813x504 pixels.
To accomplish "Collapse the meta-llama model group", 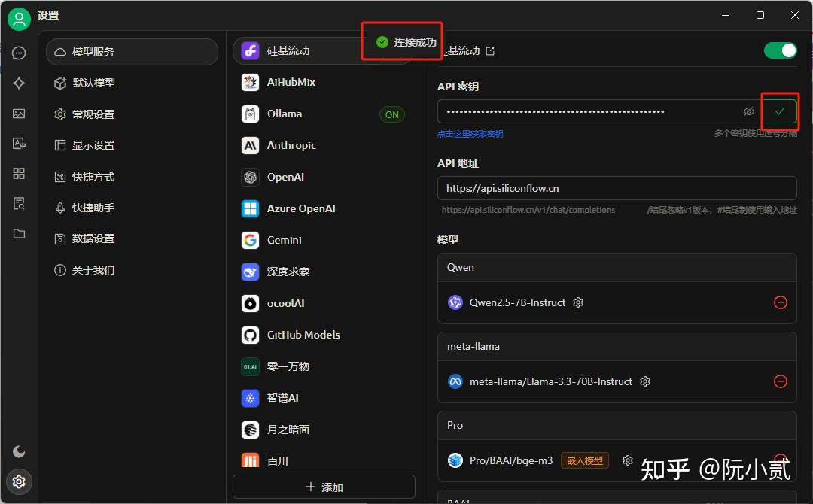I will pos(617,347).
